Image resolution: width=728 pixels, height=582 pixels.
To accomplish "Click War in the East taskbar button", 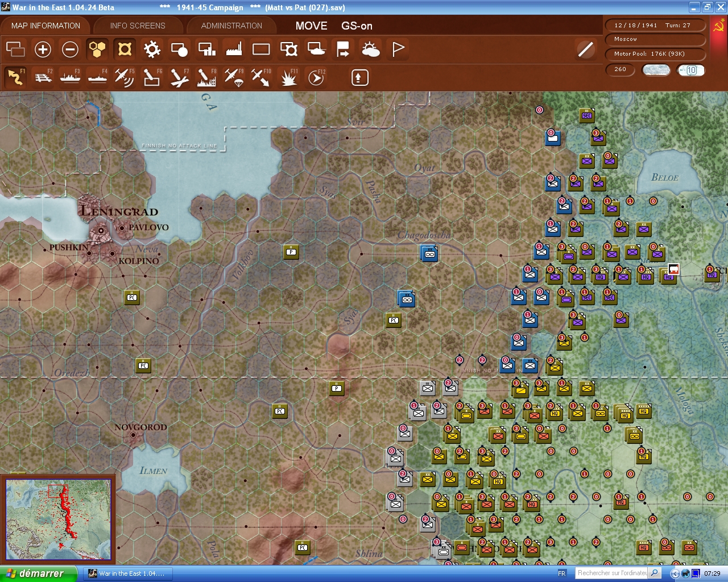I will (128, 573).
